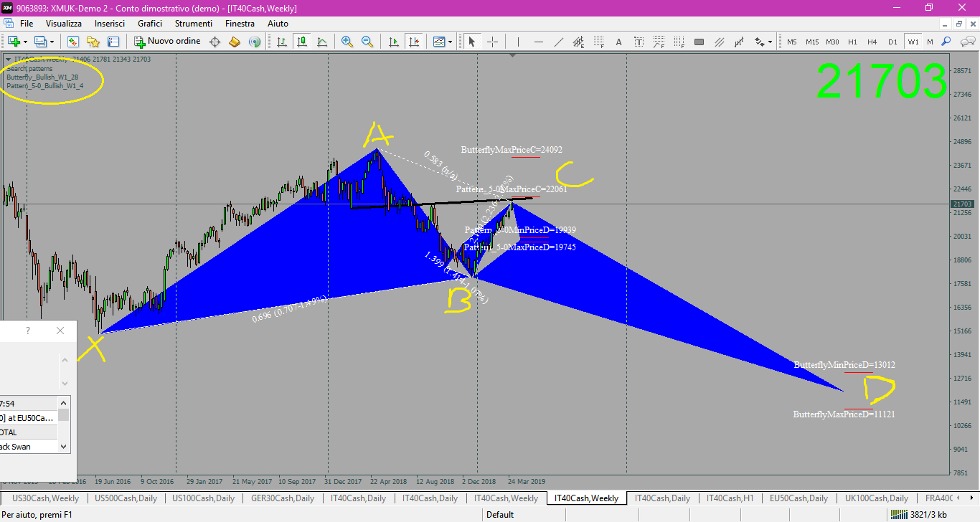Open the indicators list icon
The width and height of the screenshot is (980, 522).
(x=439, y=42)
